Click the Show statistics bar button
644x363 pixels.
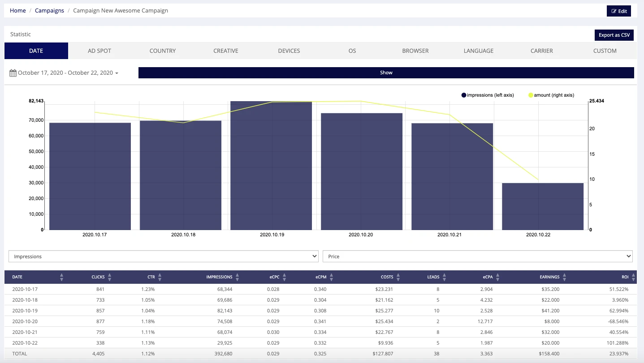point(386,73)
